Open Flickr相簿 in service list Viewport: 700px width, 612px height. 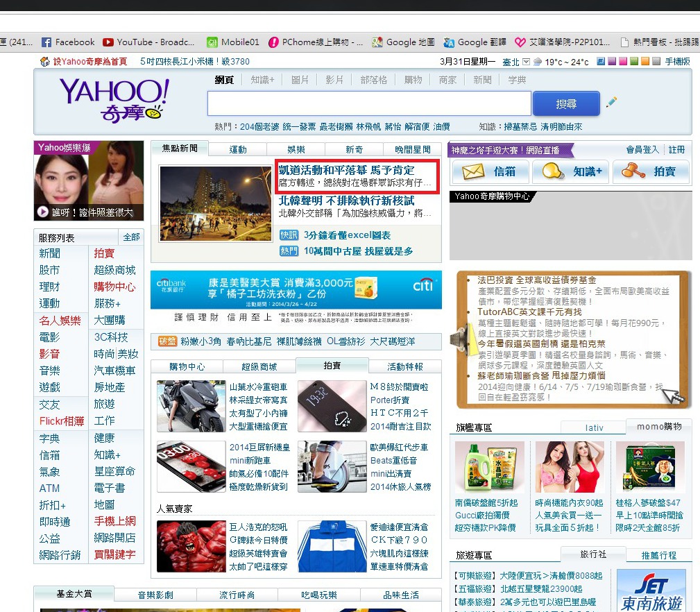pos(62,421)
